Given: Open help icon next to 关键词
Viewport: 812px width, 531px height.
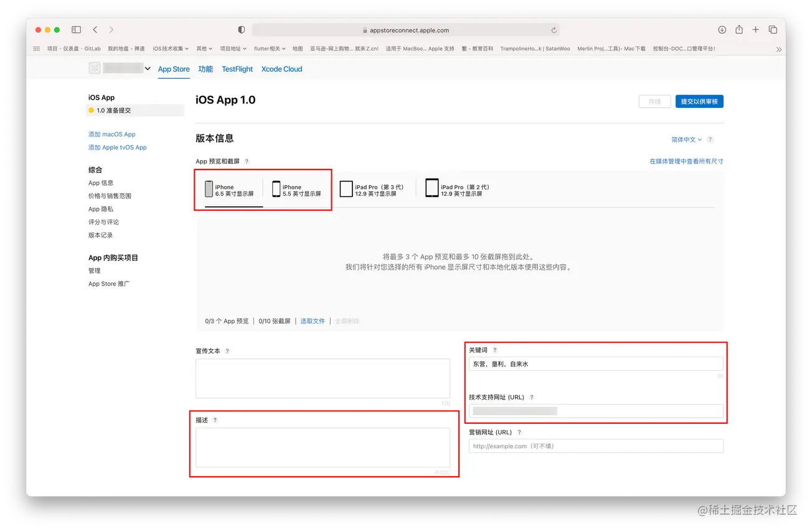Looking at the screenshot, I should tap(495, 350).
